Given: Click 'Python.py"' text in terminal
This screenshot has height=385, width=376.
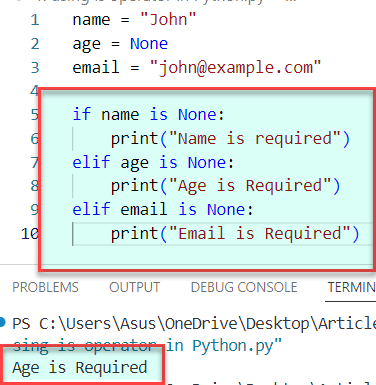Looking at the screenshot, I should pyautogui.click(x=237, y=346).
